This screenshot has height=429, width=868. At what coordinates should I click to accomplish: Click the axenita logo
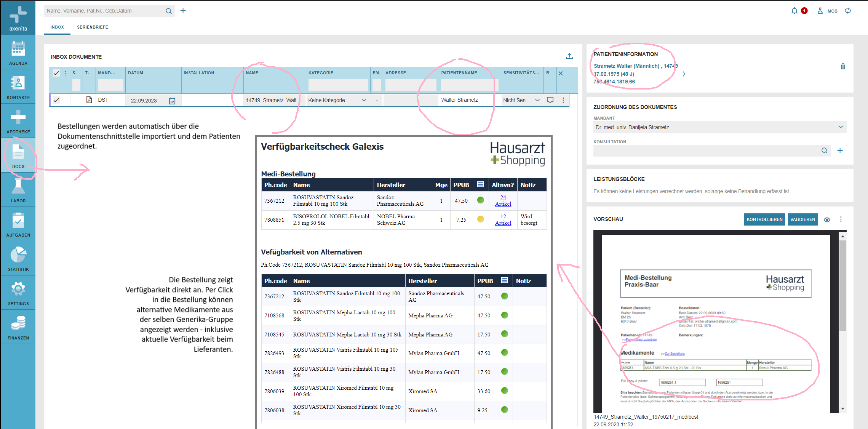(x=18, y=18)
